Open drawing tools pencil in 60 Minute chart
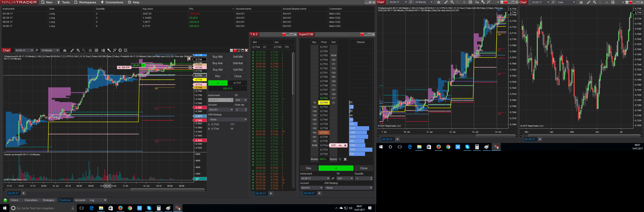The image size is (644, 212). tap(446, 2)
